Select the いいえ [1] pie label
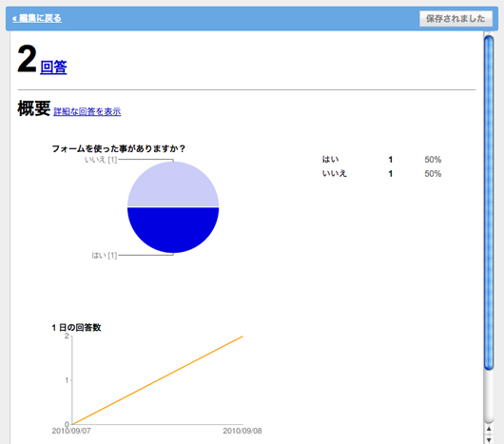This screenshot has height=444, width=504. pos(101,160)
